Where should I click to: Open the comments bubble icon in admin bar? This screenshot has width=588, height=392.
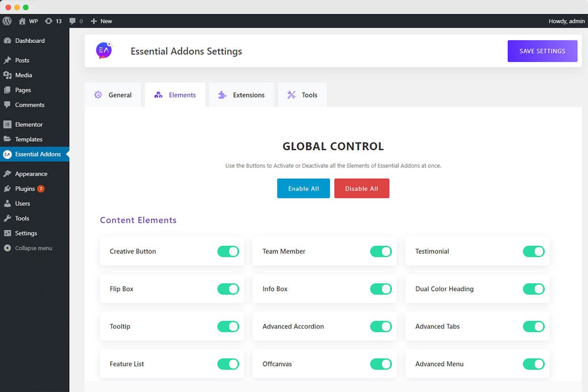point(73,21)
